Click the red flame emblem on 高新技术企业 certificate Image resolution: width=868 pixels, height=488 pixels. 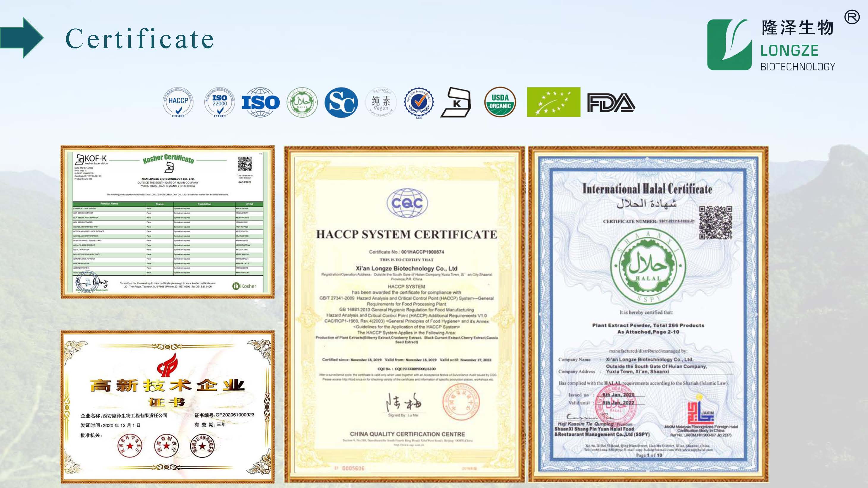click(167, 365)
